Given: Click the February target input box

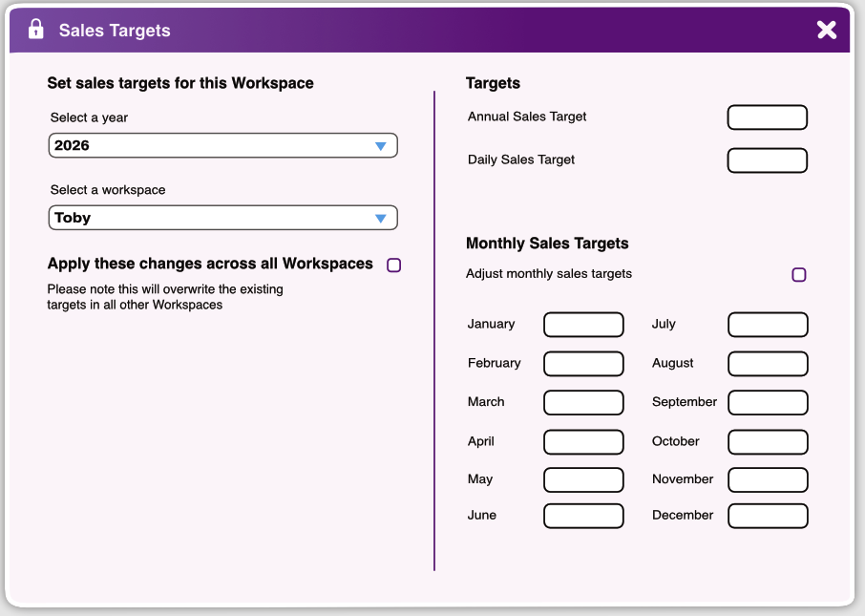Looking at the screenshot, I should point(583,364).
